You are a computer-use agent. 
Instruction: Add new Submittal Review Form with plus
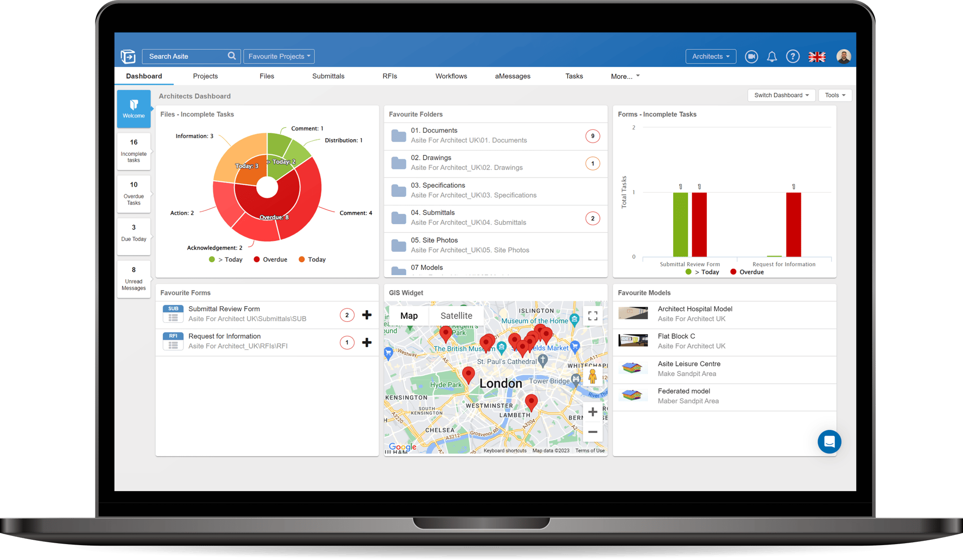click(x=367, y=315)
